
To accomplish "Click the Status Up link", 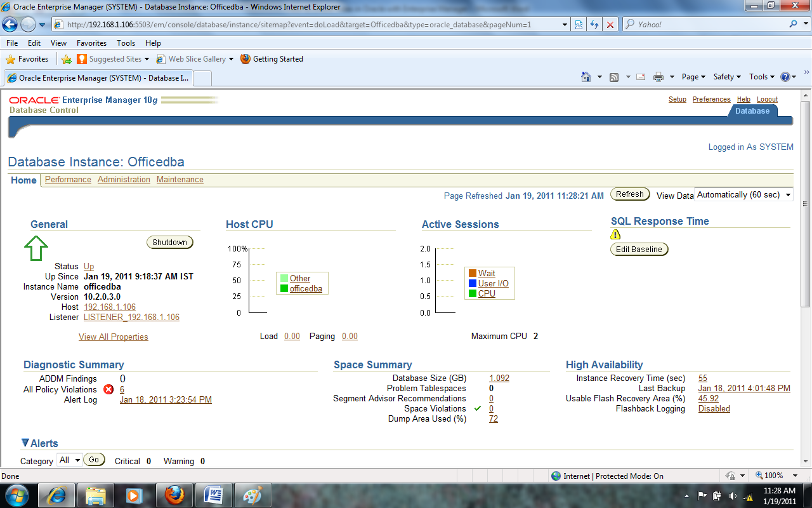I will tap(89, 267).
